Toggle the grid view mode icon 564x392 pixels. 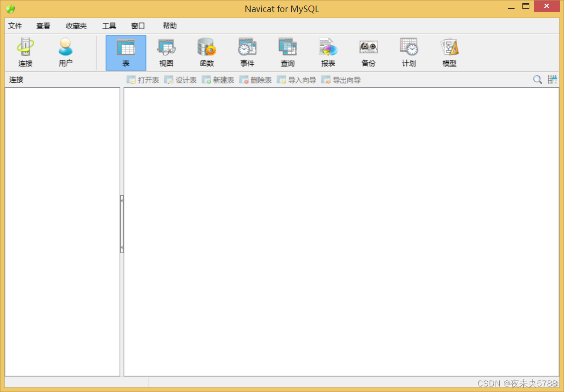(552, 79)
